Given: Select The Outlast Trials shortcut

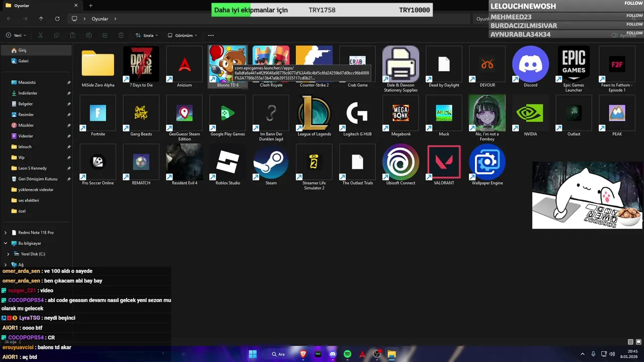Looking at the screenshot, I should (358, 165).
